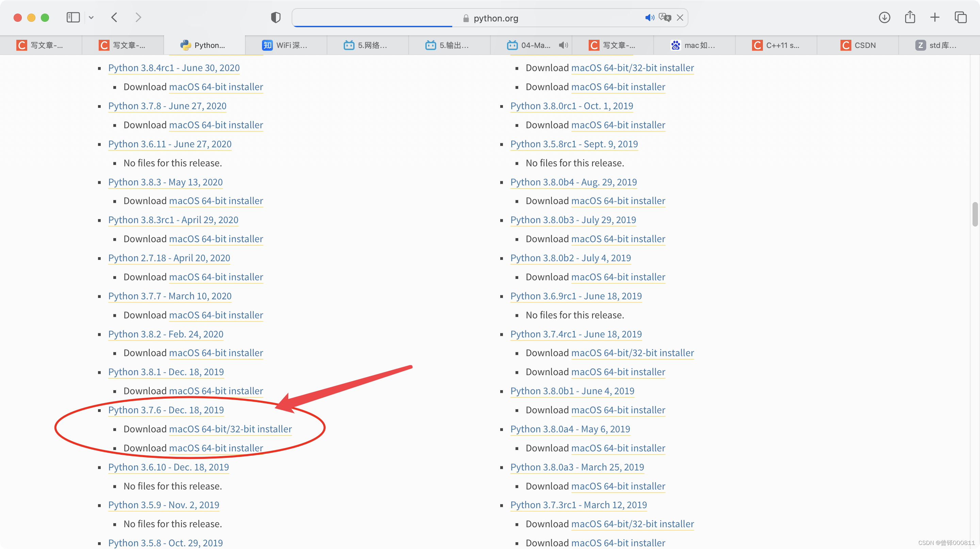Mute audio via address bar speaker icon
Image resolution: width=980 pixels, height=549 pixels.
(x=649, y=17)
